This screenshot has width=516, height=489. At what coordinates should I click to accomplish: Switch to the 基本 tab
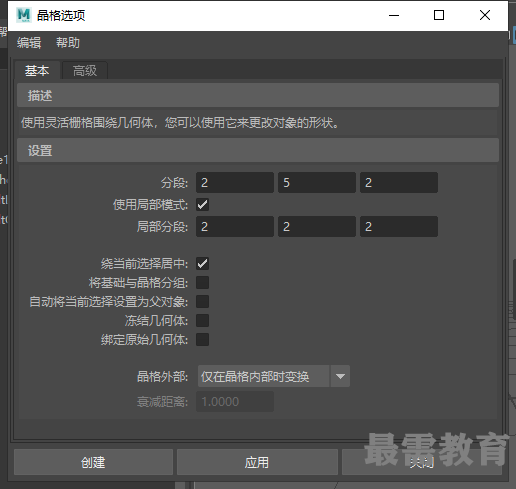[x=37, y=71]
